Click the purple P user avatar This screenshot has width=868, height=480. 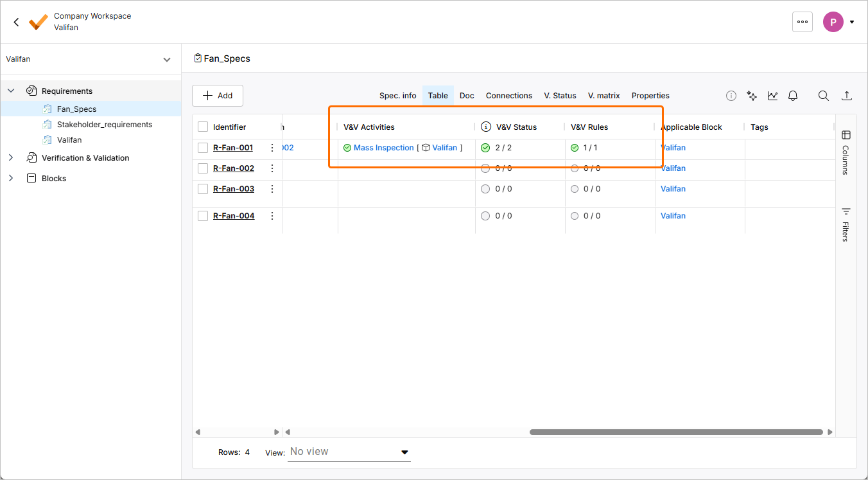click(833, 22)
